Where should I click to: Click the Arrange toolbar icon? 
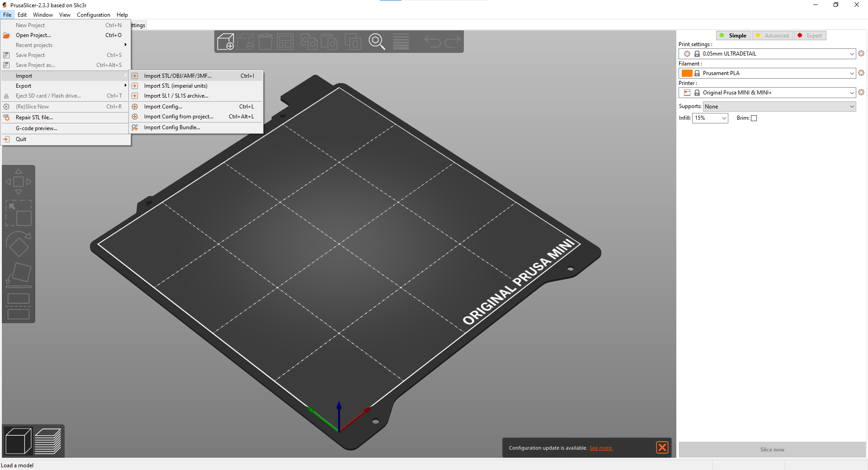pos(285,42)
